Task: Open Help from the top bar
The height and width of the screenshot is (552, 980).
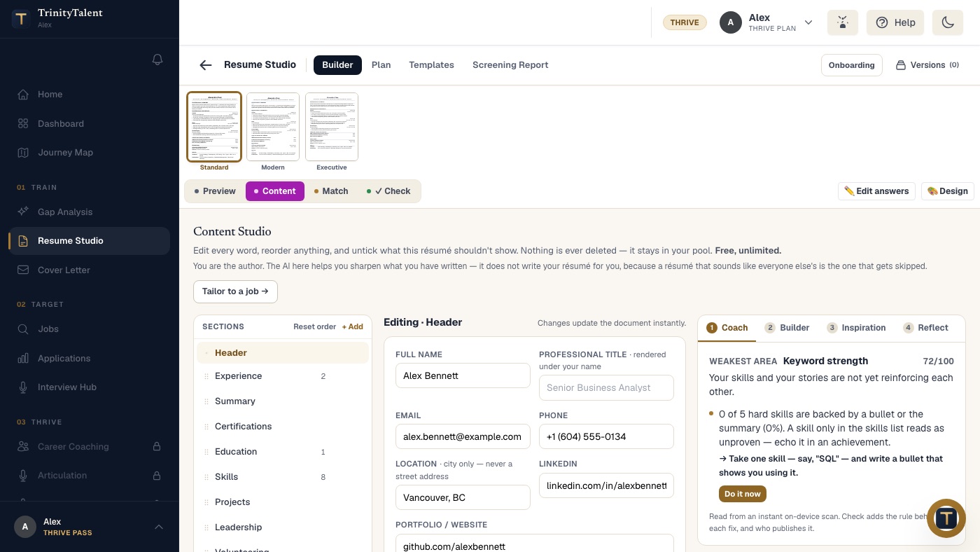Action: 895,22
